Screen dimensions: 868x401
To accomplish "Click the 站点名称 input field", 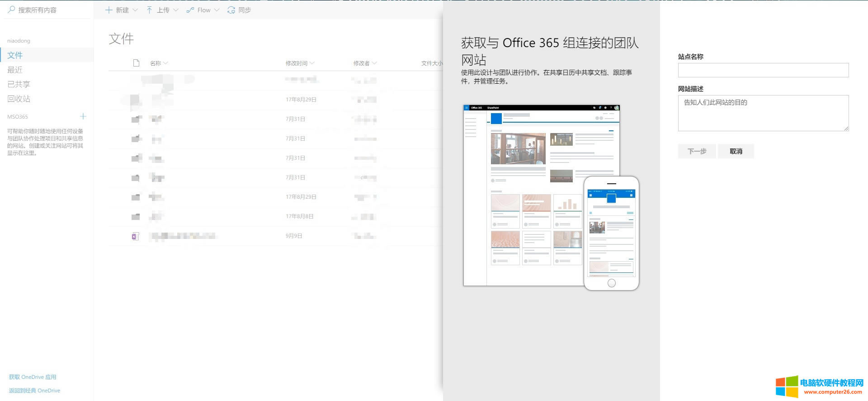I will [763, 70].
